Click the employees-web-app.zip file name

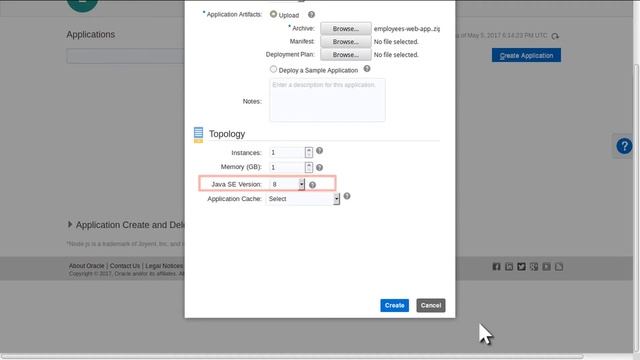point(407,29)
